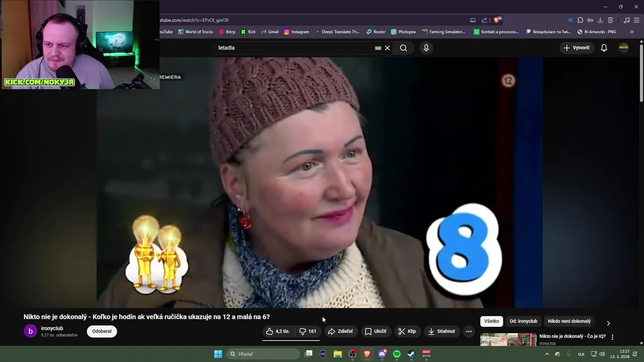The height and width of the screenshot is (362, 644).
Task: Open the Gmail bookmark
Action: point(270,32)
